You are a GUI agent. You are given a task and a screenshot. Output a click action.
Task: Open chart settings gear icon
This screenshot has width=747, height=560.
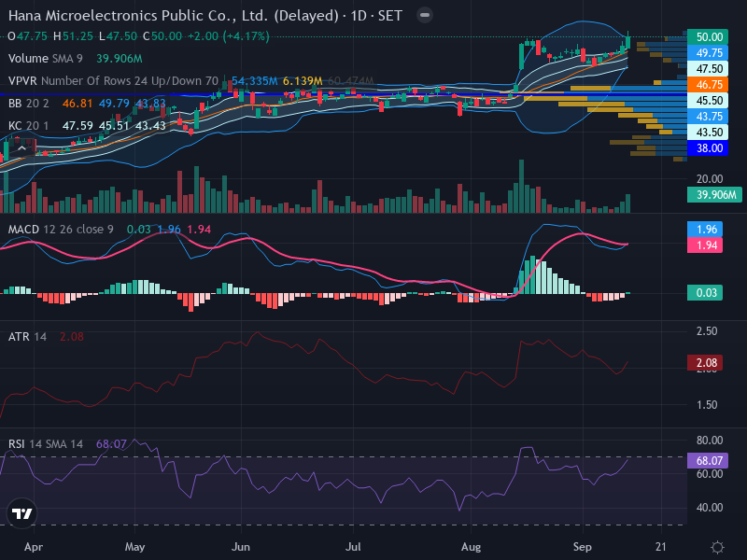[717, 547]
